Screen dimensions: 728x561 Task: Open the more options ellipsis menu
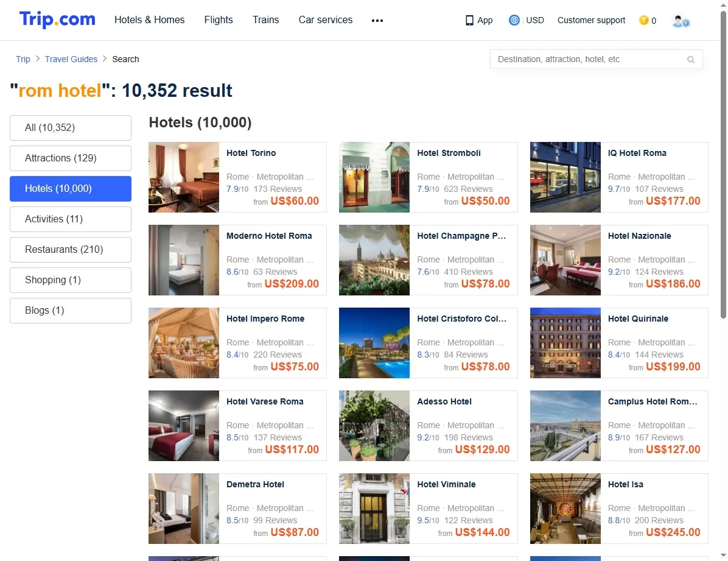coord(377,21)
